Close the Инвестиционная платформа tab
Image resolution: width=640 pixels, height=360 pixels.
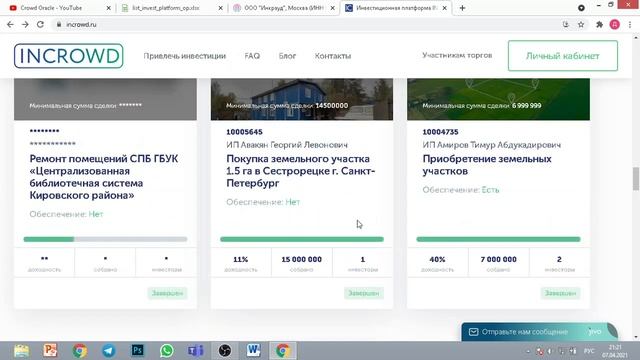444,8
